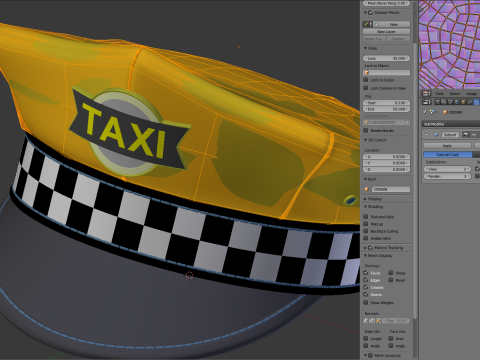Open the Add Modifier dropdown
Image resolution: width=480 pixels, height=360 pixels.
pyautogui.click(x=451, y=124)
